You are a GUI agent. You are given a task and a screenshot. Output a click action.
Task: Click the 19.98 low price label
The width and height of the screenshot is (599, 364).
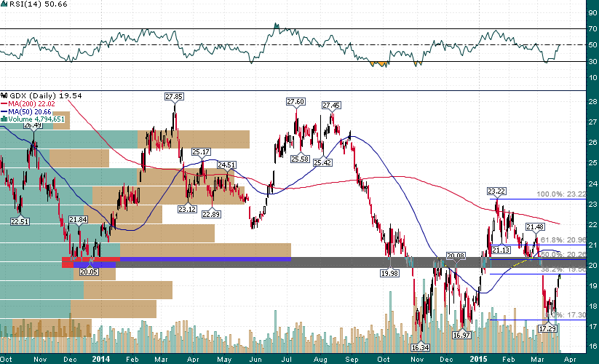(389, 273)
